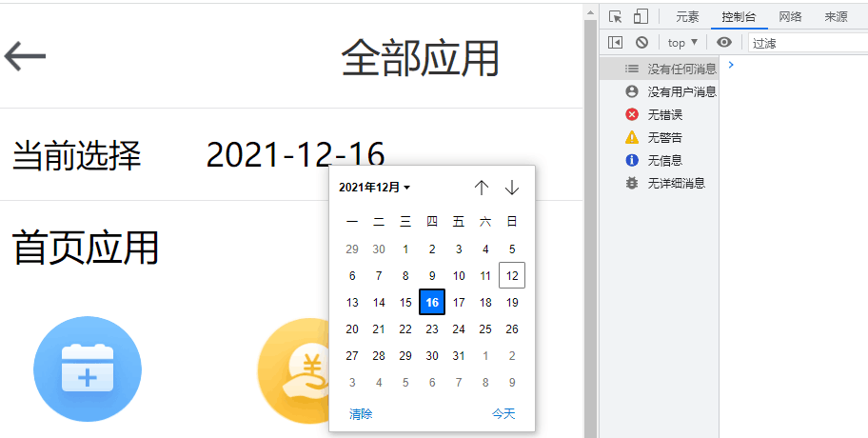Go to previous month with up arrow
868x438 pixels.
482,188
